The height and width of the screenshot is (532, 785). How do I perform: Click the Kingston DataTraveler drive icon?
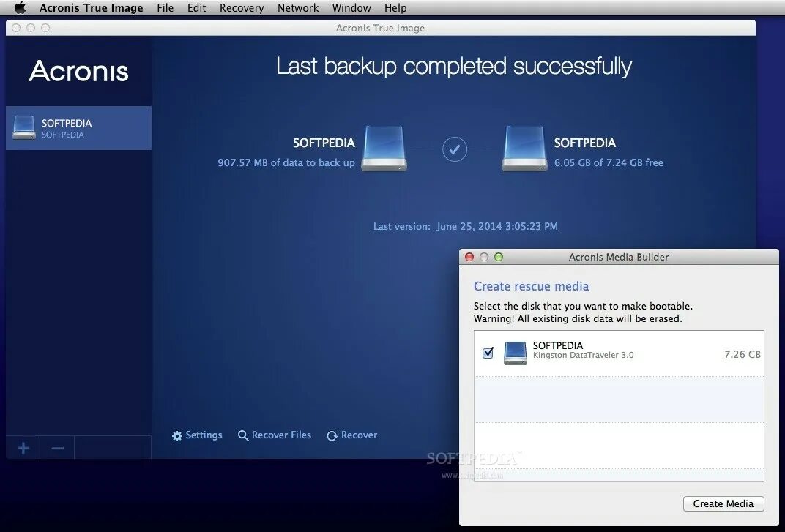pyautogui.click(x=516, y=353)
